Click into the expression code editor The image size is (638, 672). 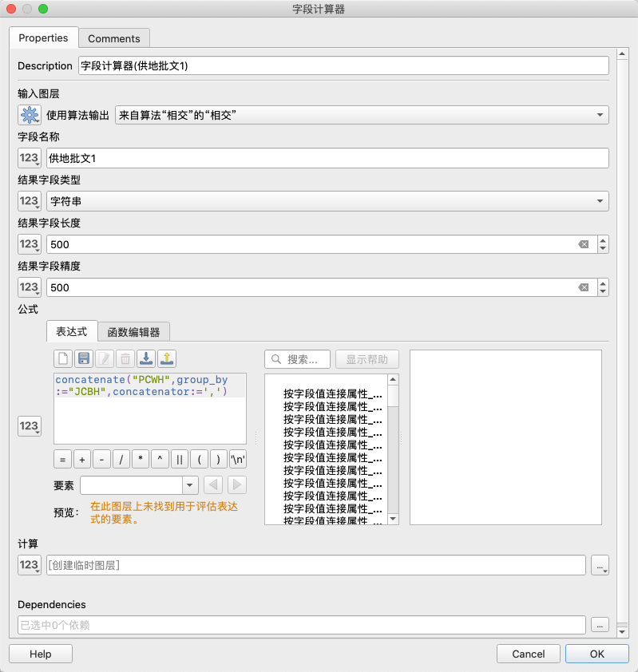coord(150,409)
